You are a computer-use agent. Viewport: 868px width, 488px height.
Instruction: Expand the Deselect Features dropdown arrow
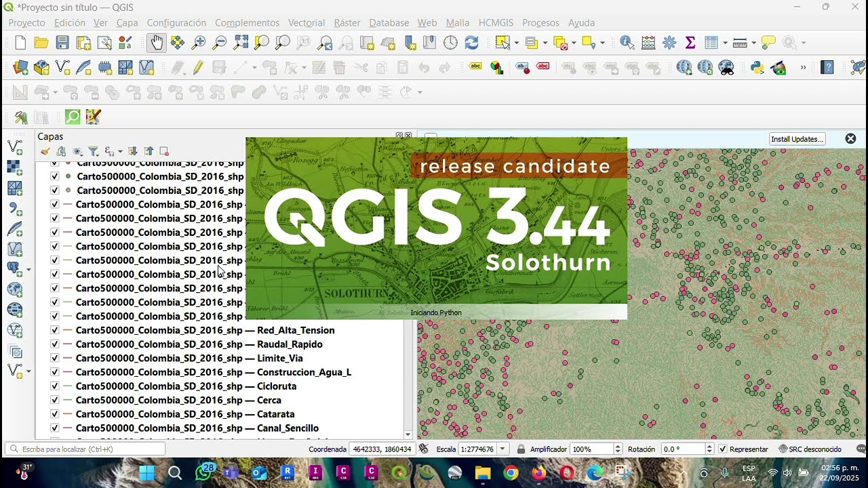click(574, 43)
